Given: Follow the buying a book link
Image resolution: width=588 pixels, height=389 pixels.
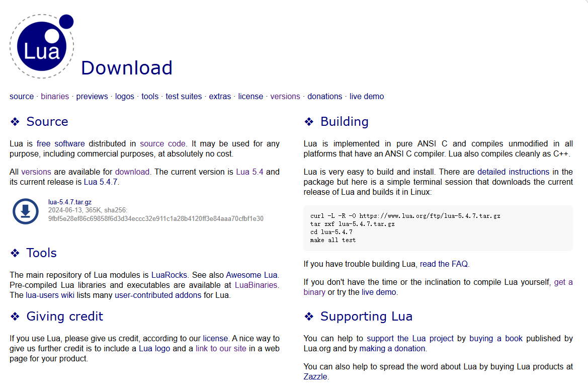Looking at the screenshot, I should coord(496,338).
